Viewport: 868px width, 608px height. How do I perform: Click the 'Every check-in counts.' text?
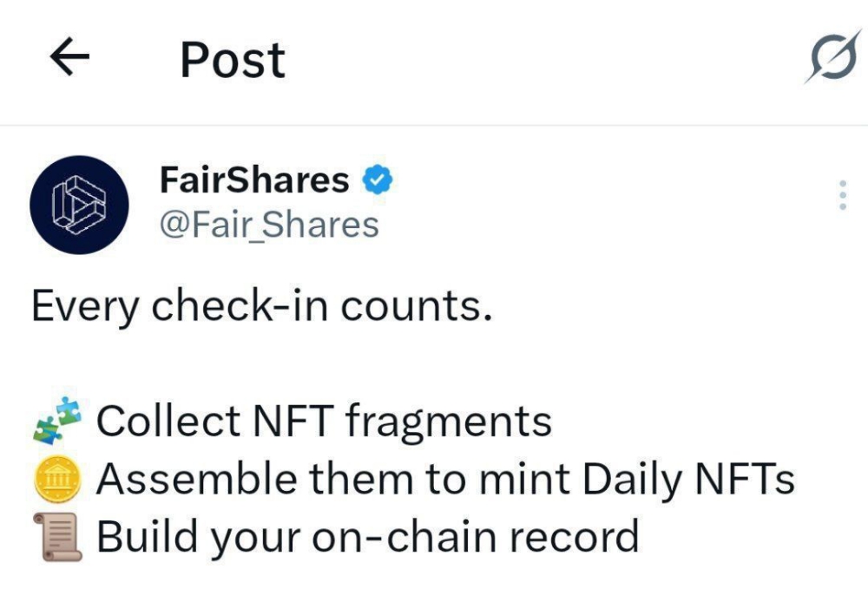[262, 307]
